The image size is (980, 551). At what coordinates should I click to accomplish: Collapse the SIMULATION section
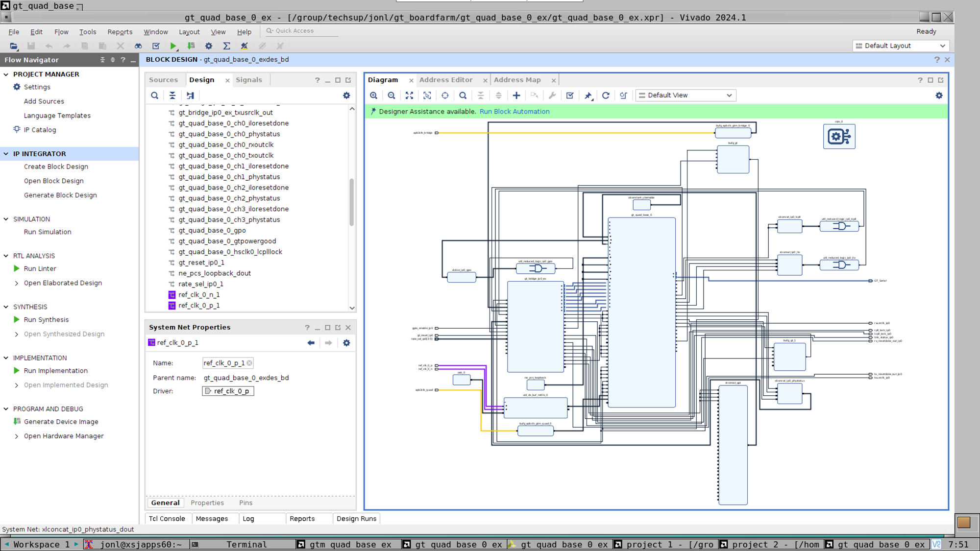click(x=6, y=219)
